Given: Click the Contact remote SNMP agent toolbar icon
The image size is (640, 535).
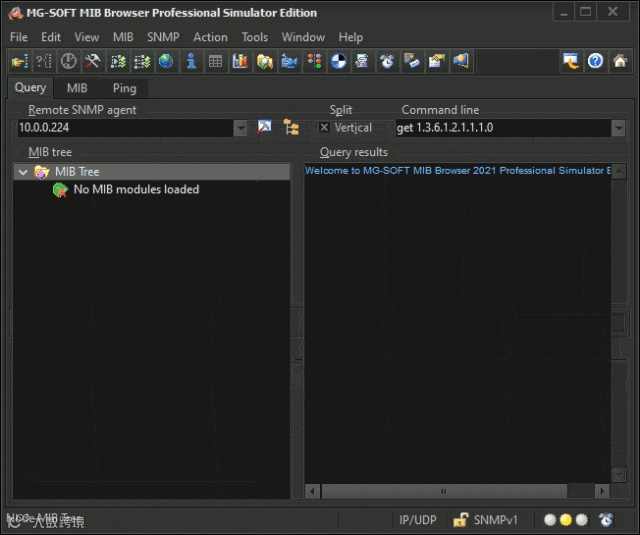Looking at the screenshot, I should 19,61.
